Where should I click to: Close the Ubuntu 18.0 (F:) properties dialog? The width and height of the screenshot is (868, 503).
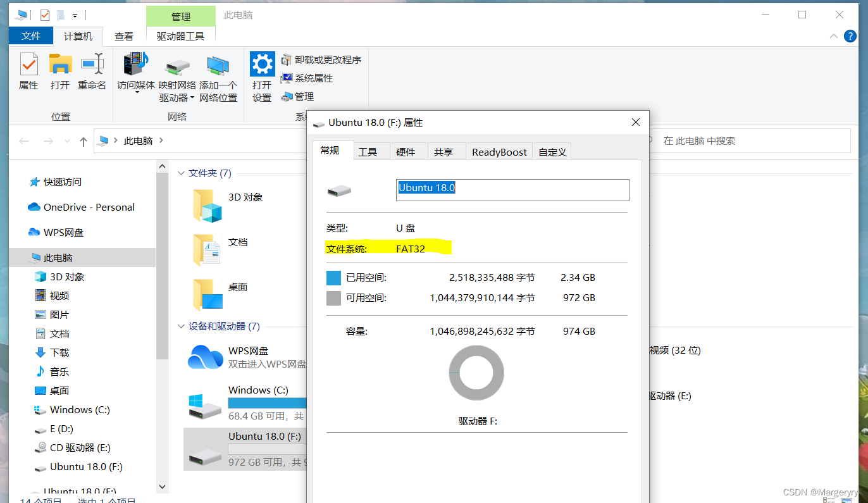635,123
